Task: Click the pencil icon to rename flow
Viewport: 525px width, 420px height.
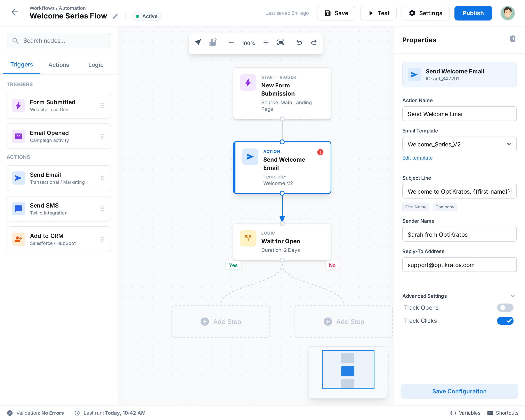Action: [x=115, y=16]
